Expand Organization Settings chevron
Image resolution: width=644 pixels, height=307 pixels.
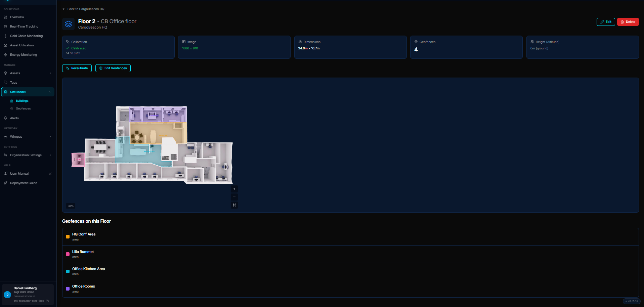(x=50, y=155)
